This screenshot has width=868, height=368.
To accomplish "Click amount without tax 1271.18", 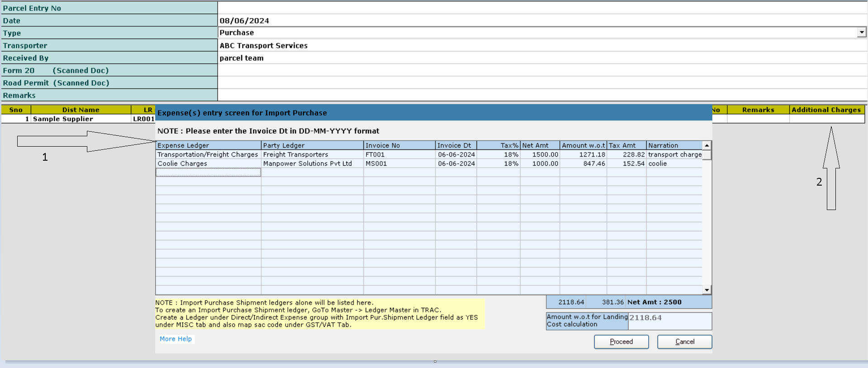I will pyautogui.click(x=583, y=154).
